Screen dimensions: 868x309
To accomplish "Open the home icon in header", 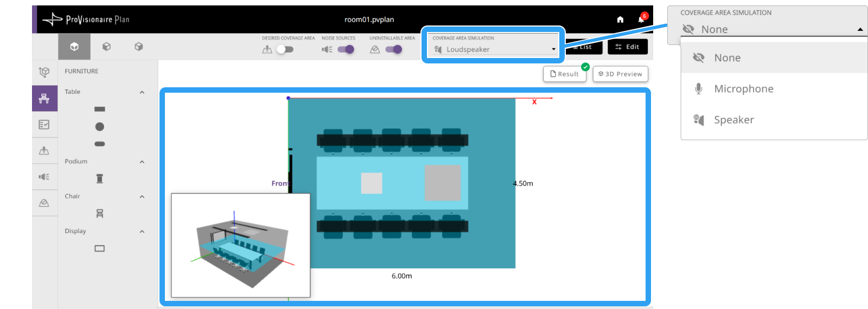I will tap(620, 20).
